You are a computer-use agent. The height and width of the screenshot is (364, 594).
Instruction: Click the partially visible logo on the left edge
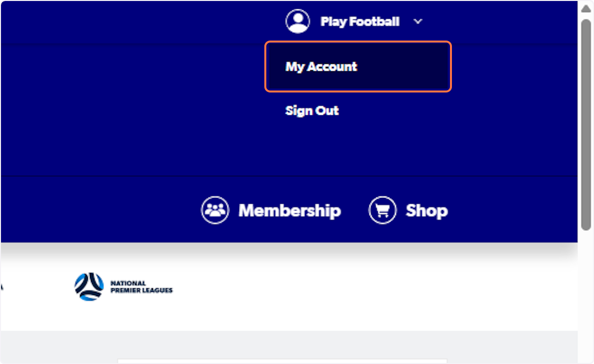coord(2,286)
